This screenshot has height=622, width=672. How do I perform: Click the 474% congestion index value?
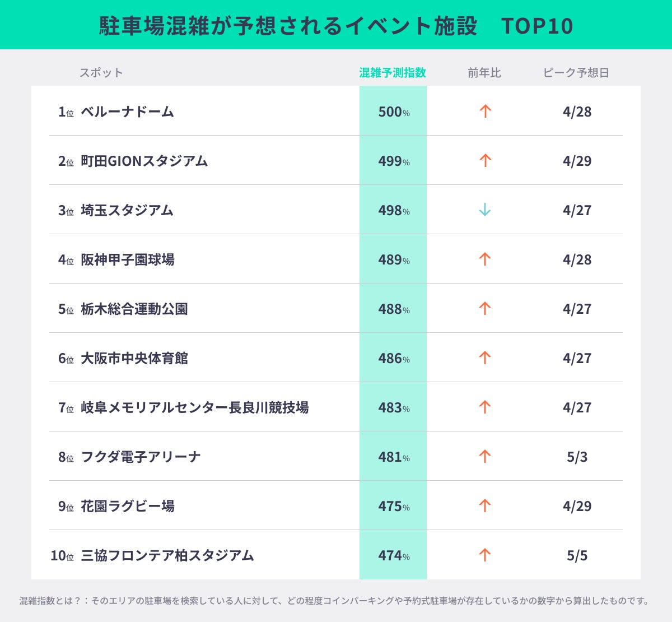[394, 555]
